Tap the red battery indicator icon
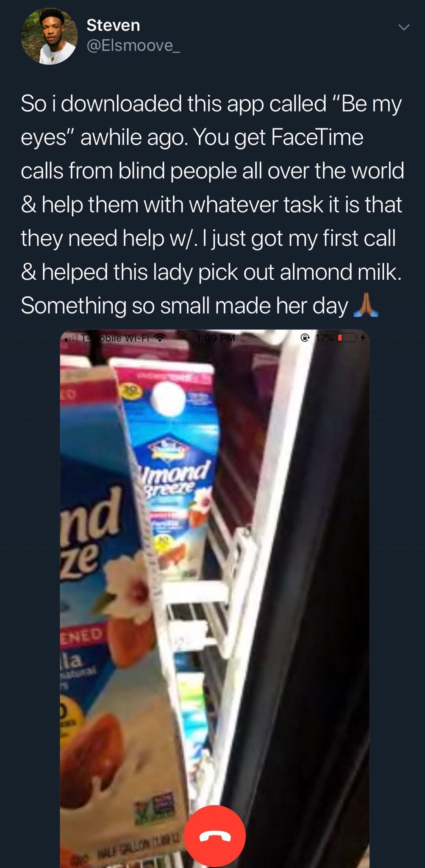 tap(346, 338)
